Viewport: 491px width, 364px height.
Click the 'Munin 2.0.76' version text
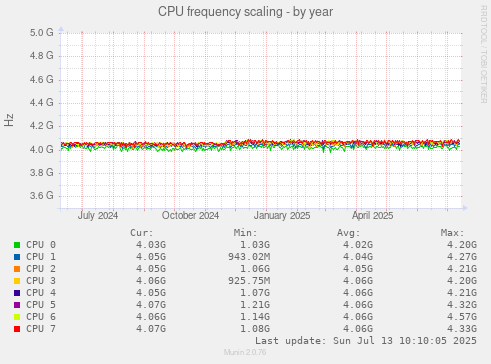(245, 352)
